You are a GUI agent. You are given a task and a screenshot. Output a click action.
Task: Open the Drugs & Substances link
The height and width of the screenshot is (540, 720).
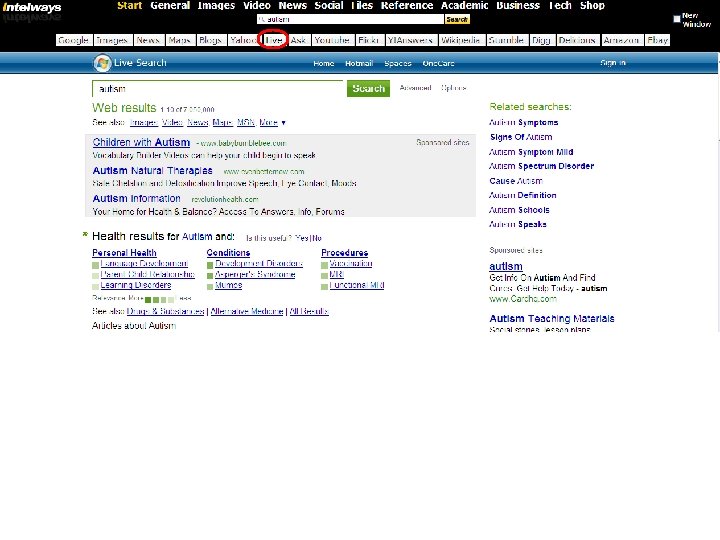[165, 311]
